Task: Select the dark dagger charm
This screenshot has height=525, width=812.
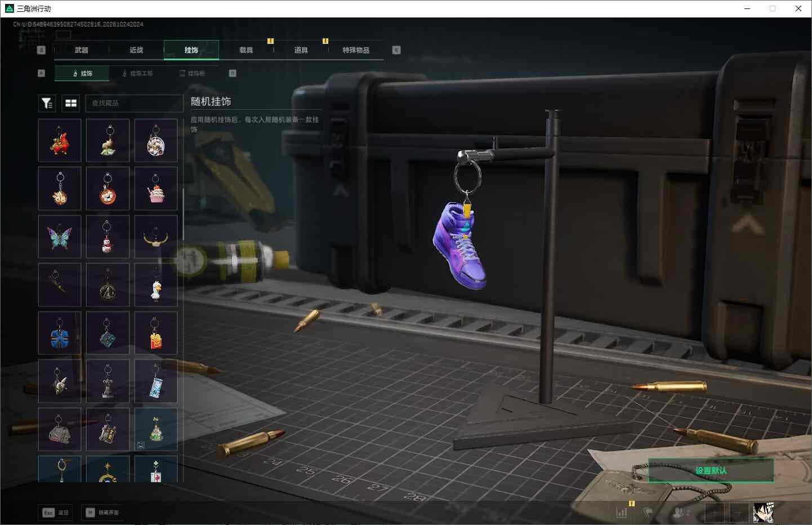Action: coord(60,285)
